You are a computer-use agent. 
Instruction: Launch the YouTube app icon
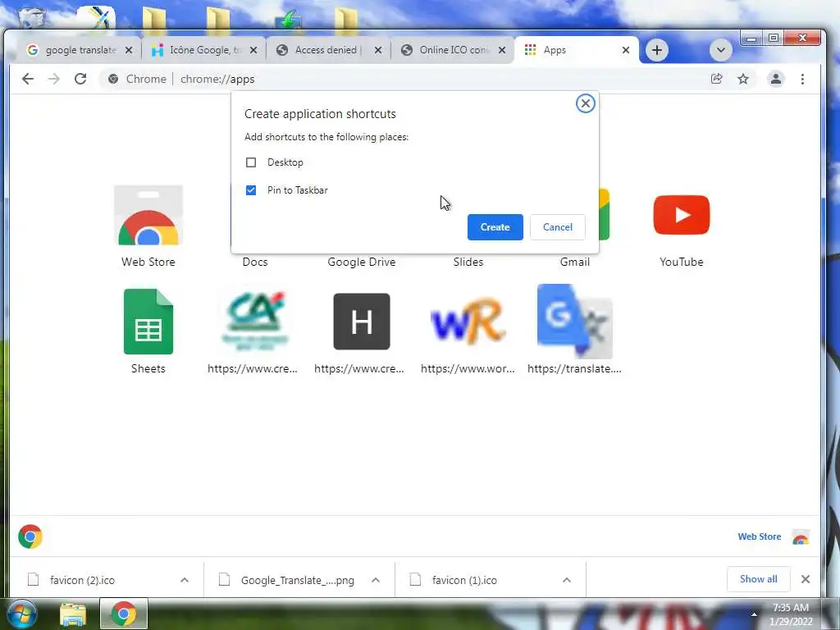pos(682,215)
